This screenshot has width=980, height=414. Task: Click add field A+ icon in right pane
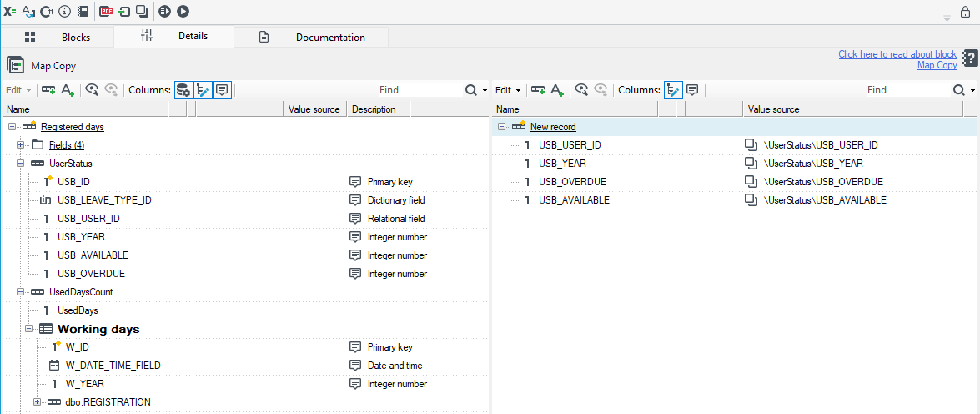[557, 90]
